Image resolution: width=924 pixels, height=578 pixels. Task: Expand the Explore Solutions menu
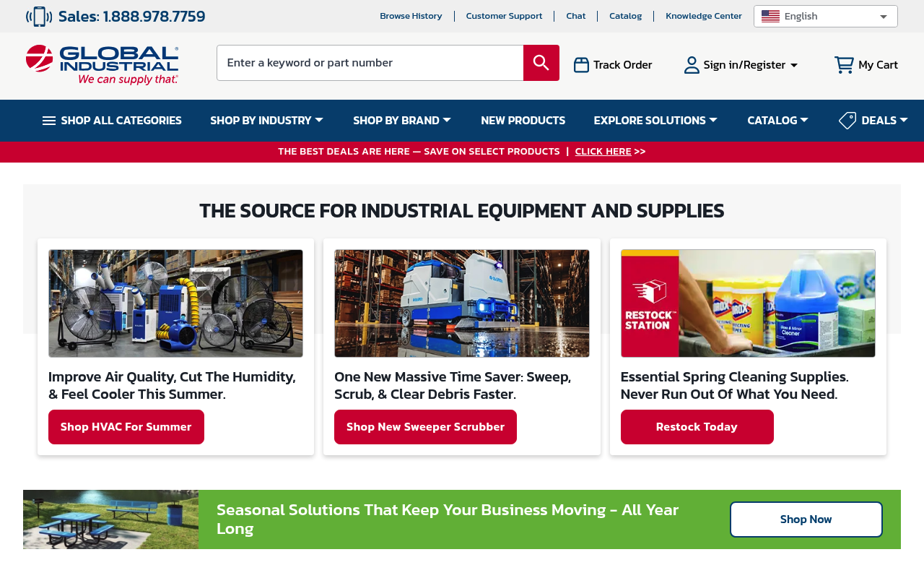pyautogui.click(x=655, y=121)
